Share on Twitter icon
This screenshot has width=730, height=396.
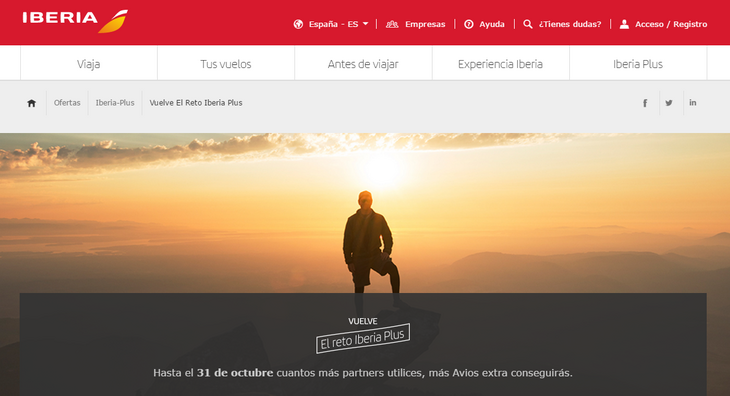669,103
